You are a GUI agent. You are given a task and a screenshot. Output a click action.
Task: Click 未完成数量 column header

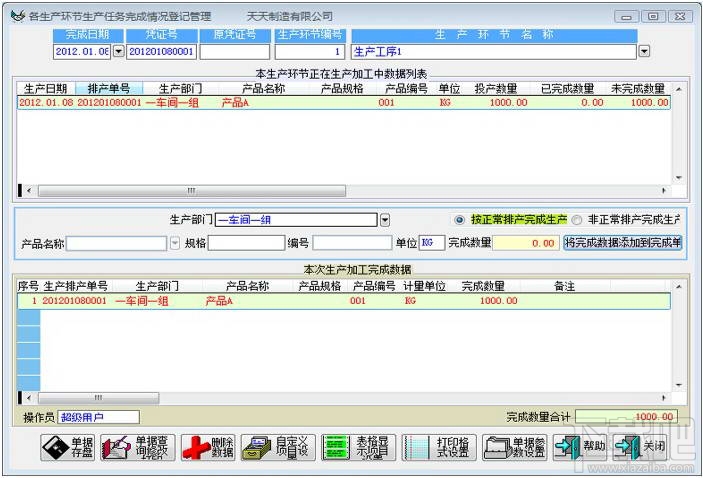(x=638, y=88)
